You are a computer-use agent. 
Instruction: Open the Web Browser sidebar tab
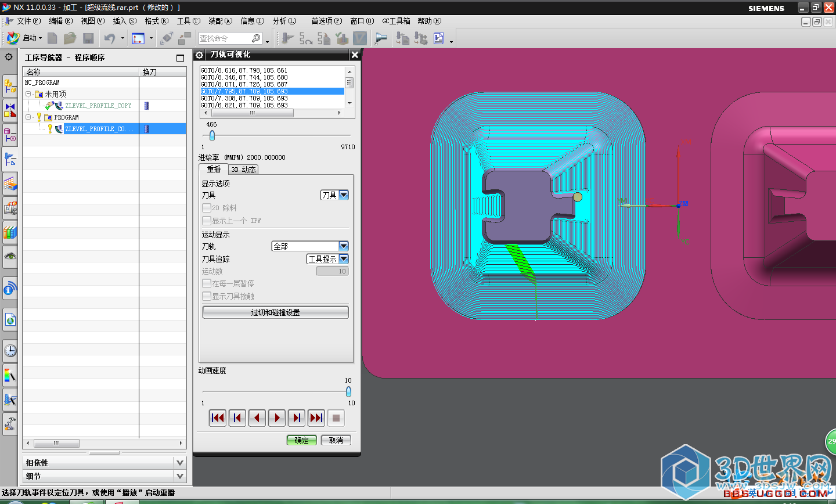pyautogui.click(x=10, y=319)
